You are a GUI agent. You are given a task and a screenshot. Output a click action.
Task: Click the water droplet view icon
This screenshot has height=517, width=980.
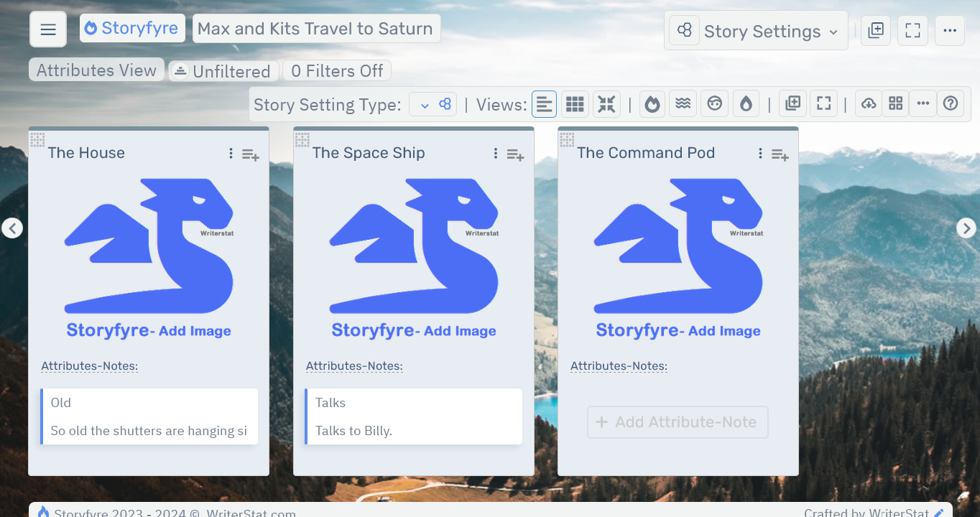[746, 103]
